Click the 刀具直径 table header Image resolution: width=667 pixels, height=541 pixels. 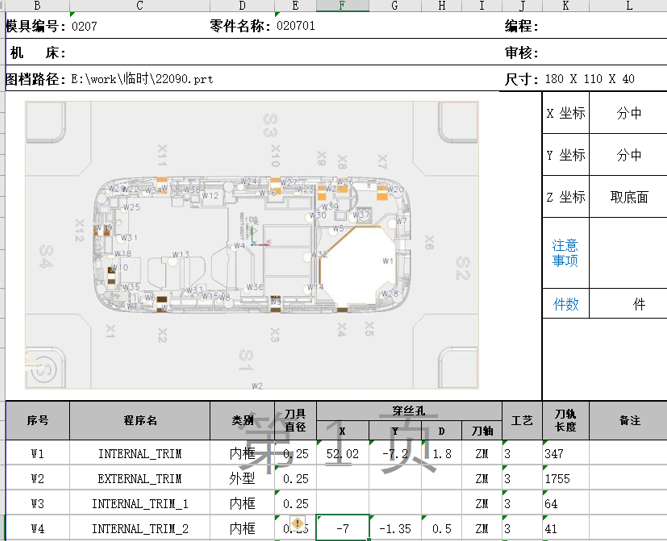(x=296, y=421)
